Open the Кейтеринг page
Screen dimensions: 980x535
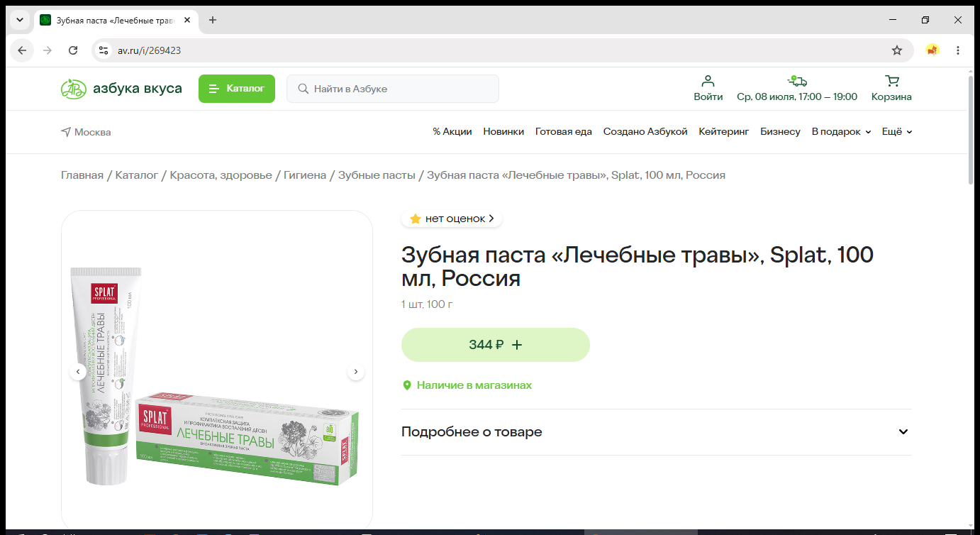(x=724, y=132)
